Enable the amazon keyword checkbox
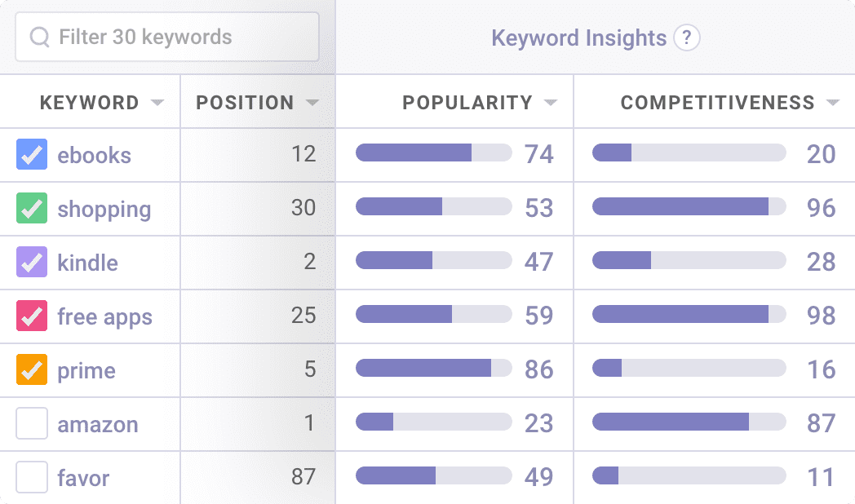 coord(32,423)
